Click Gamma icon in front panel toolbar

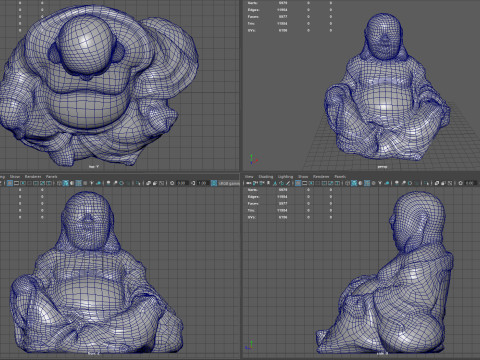tap(193, 183)
